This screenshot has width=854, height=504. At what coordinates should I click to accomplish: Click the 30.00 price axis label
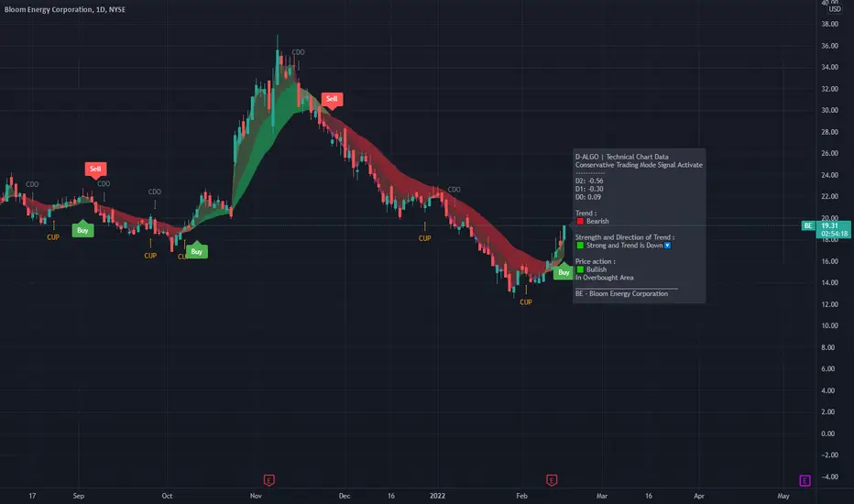[829, 110]
